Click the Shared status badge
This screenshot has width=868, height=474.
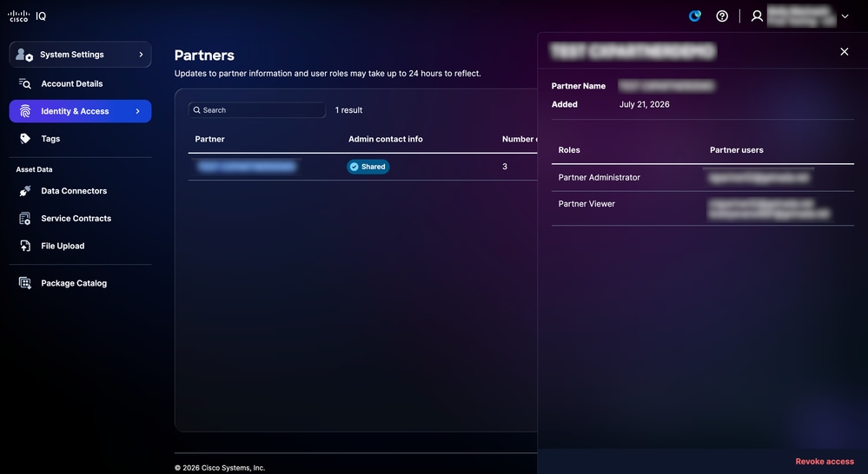pyautogui.click(x=368, y=167)
